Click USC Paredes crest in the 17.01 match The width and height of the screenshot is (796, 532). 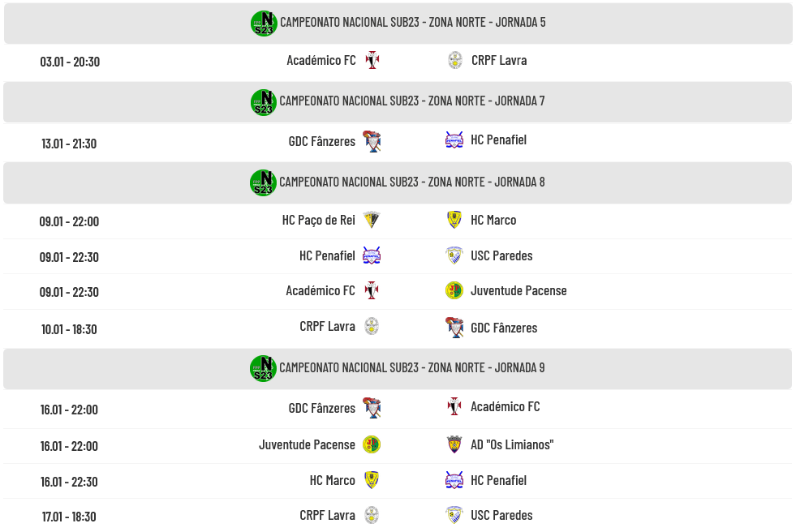[x=454, y=515]
